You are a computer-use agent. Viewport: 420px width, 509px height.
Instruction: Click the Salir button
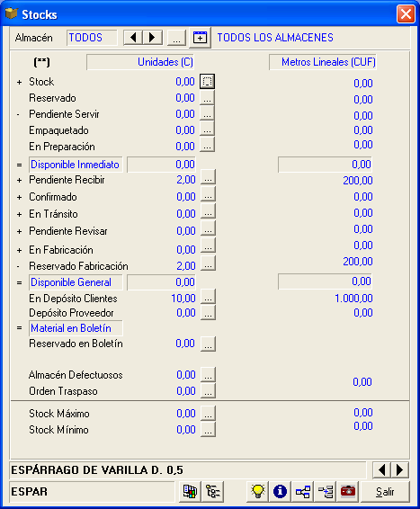coord(385,492)
